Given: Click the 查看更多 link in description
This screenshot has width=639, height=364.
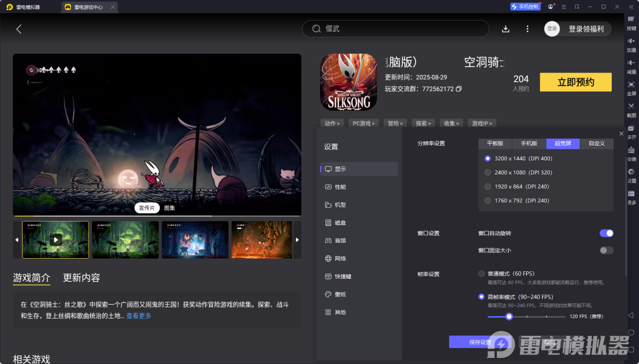Looking at the screenshot, I should point(139,316).
